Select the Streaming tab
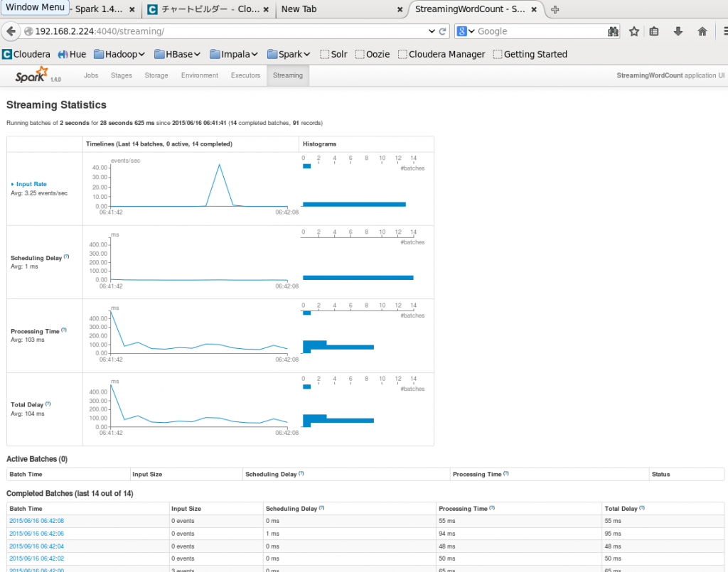 pos(288,75)
